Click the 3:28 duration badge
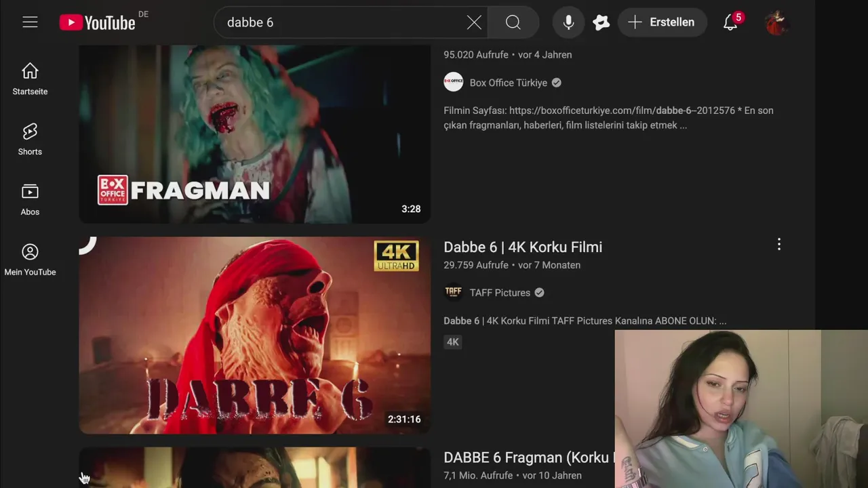This screenshot has height=488, width=868. tap(411, 209)
